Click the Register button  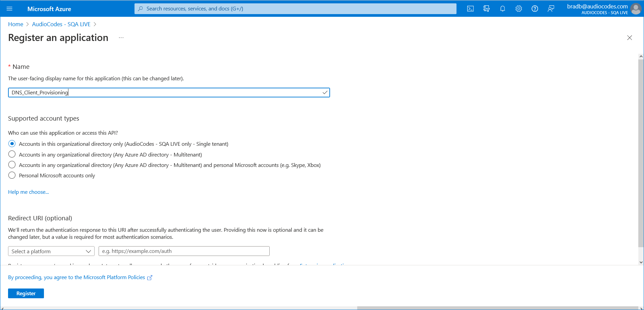[26, 293]
